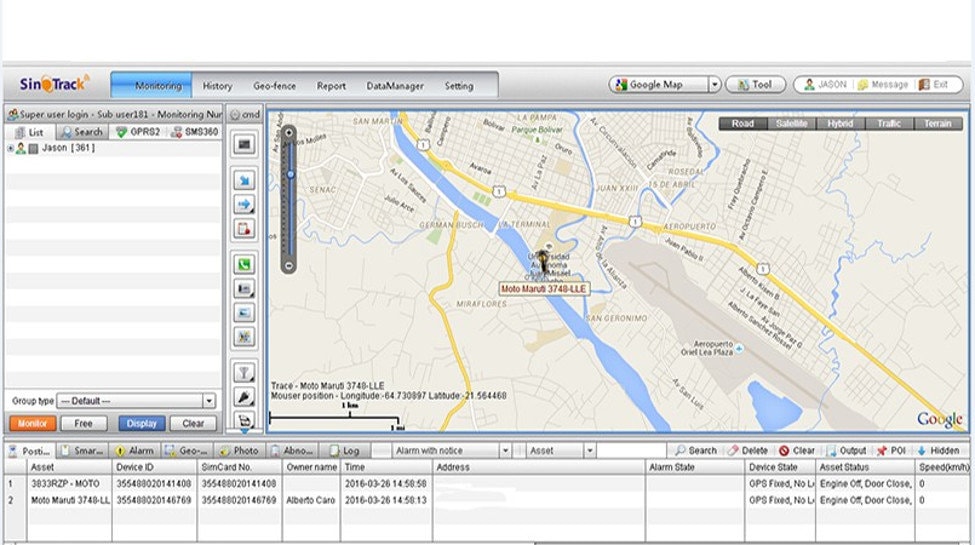
Task: Select the Log tab in the bottom panel
Action: (x=345, y=450)
